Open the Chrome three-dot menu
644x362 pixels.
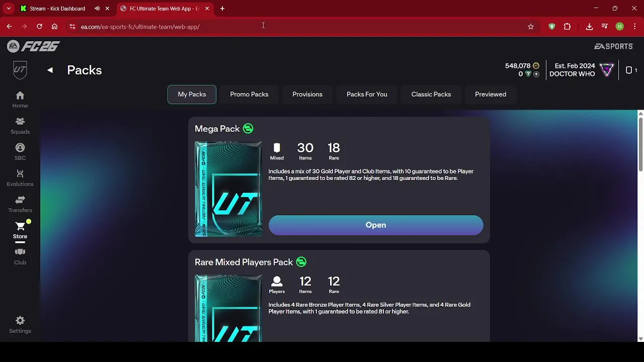point(635,27)
